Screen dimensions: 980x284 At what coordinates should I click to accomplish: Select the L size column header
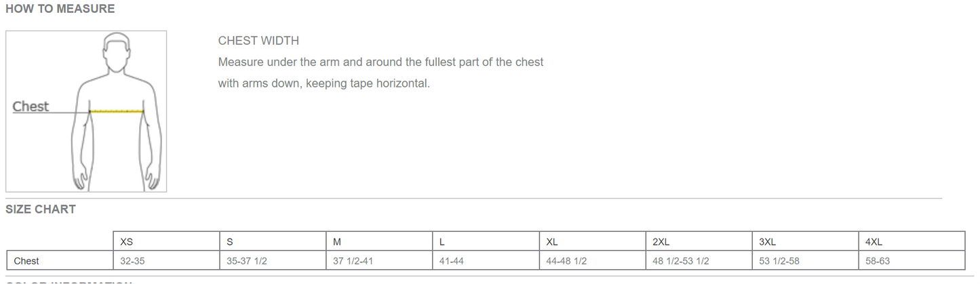tap(442, 242)
